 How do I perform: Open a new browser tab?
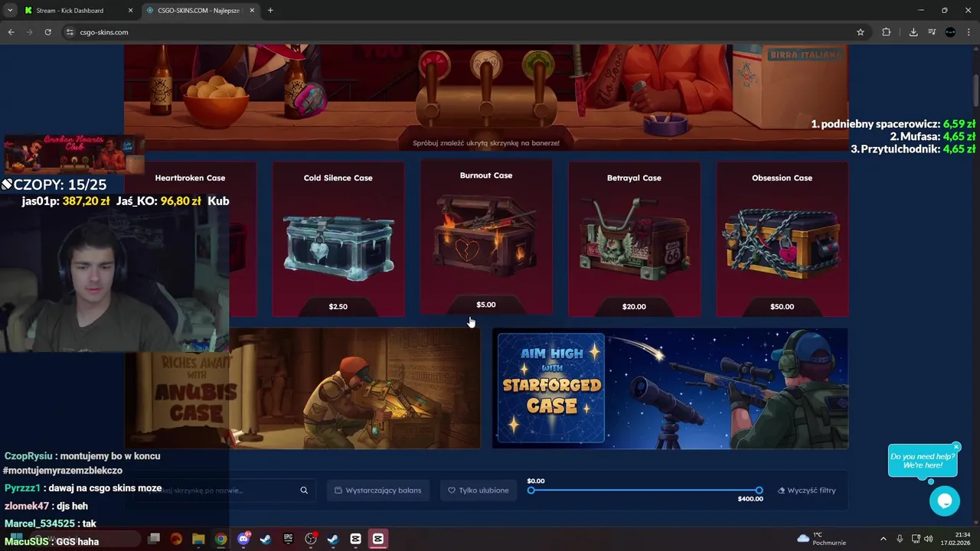(270, 11)
